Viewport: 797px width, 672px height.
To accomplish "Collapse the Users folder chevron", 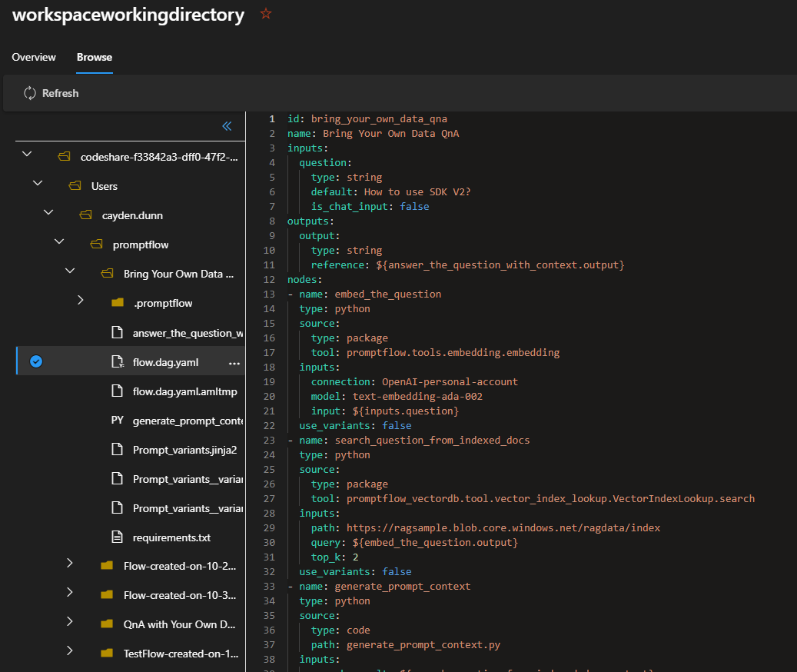I will (x=38, y=182).
